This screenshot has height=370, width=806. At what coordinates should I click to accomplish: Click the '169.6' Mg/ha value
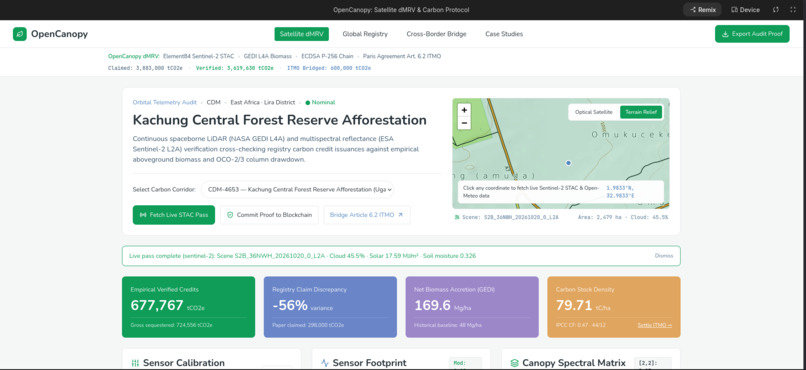pyautogui.click(x=432, y=305)
